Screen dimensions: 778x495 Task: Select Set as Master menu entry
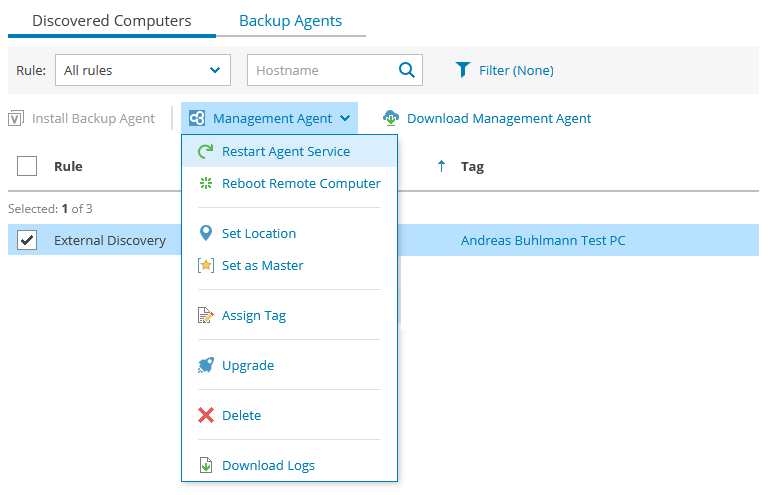[289, 265]
